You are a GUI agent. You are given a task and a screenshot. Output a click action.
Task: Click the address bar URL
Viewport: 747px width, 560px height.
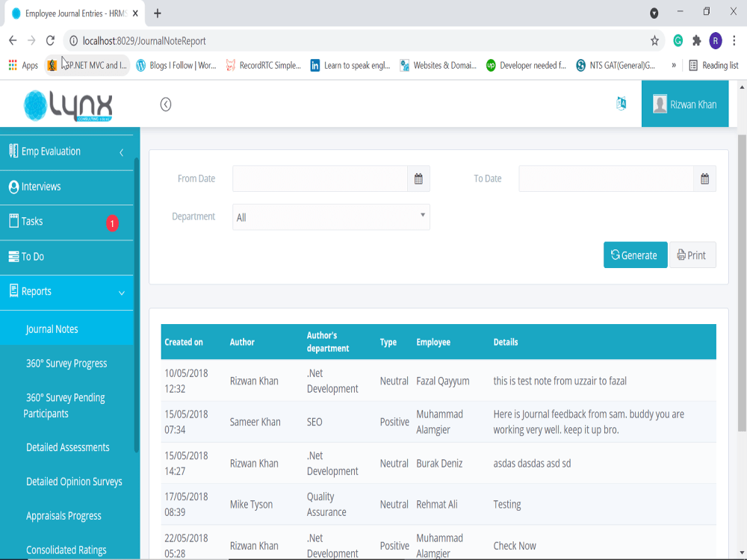(x=144, y=41)
